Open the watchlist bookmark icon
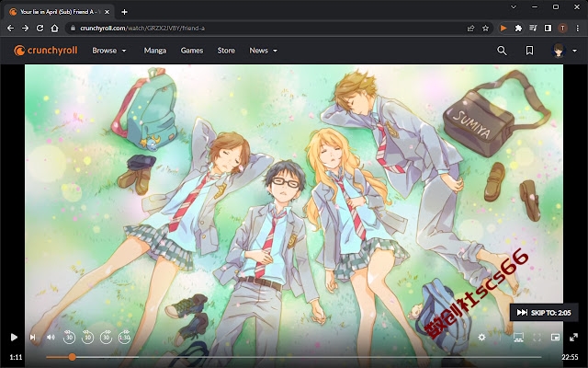 tap(529, 51)
